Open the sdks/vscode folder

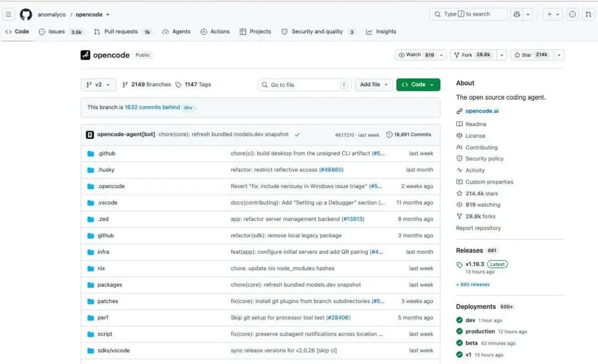click(114, 350)
